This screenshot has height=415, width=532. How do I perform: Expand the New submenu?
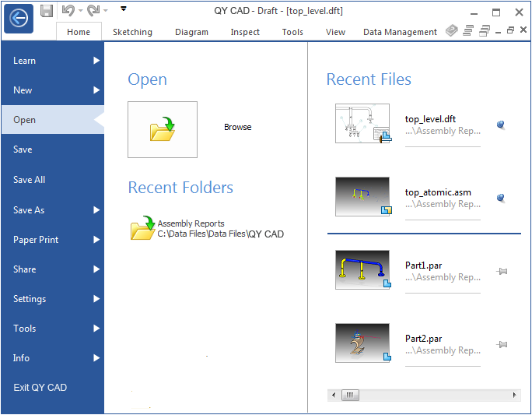click(x=96, y=90)
